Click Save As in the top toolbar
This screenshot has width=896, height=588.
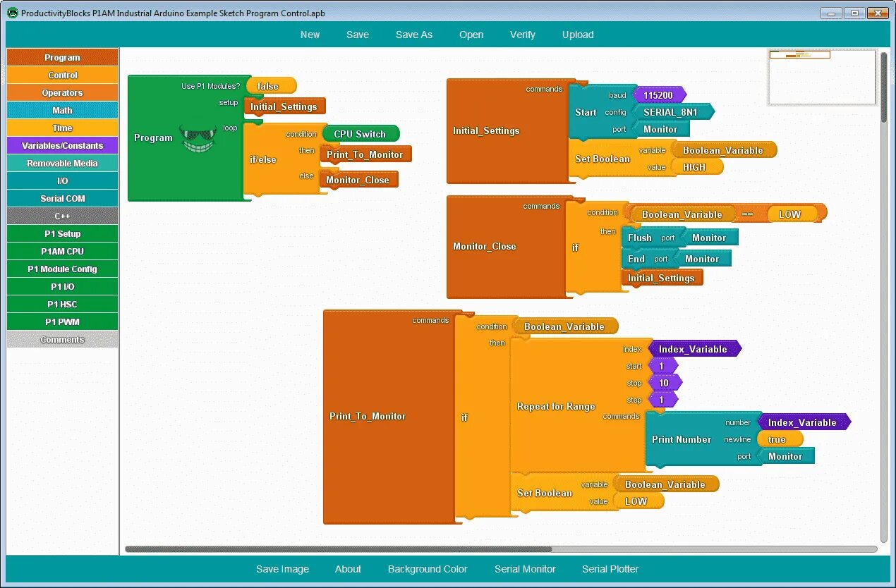pyautogui.click(x=414, y=35)
